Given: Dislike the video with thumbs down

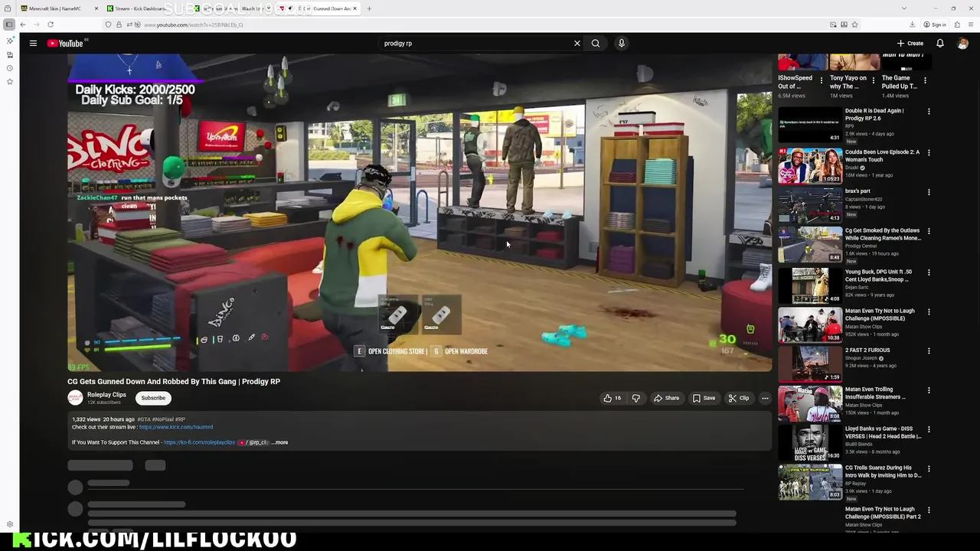Looking at the screenshot, I should pyautogui.click(x=635, y=398).
